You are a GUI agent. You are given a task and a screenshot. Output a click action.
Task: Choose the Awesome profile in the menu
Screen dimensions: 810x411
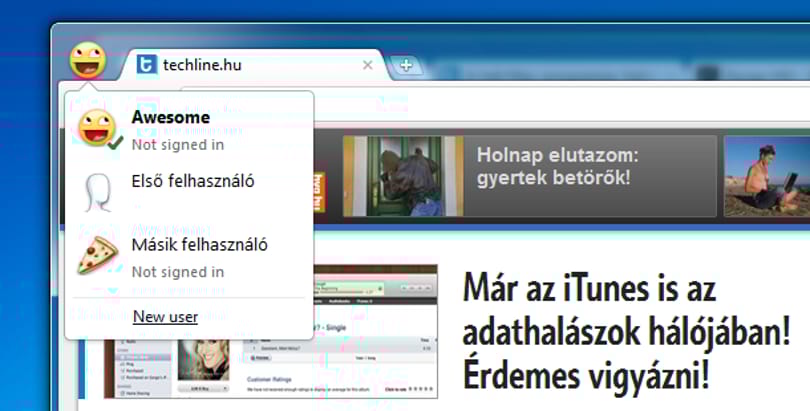pyautogui.click(x=189, y=129)
